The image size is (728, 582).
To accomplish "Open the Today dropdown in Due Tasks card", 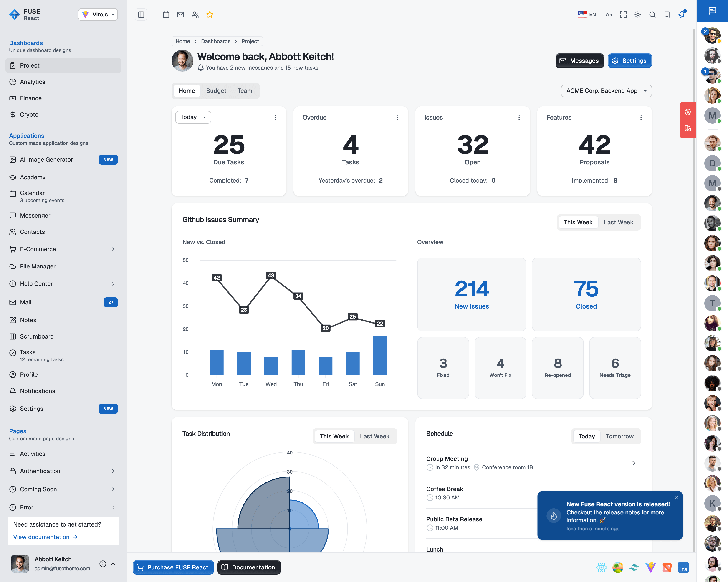I will [x=193, y=117].
